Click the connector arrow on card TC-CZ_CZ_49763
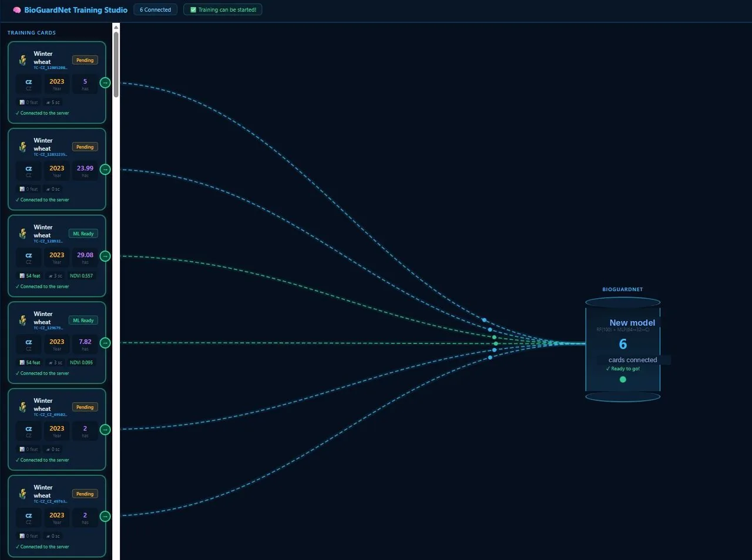The width and height of the screenshot is (752, 560). click(x=105, y=517)
